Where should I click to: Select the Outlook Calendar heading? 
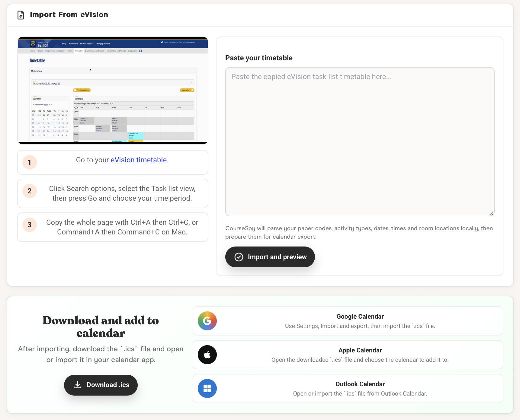pos(360,384)
